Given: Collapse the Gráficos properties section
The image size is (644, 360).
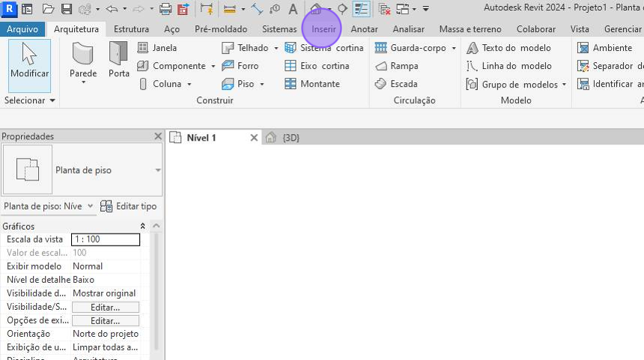Looking at the screenshot, I should [142, 226].
